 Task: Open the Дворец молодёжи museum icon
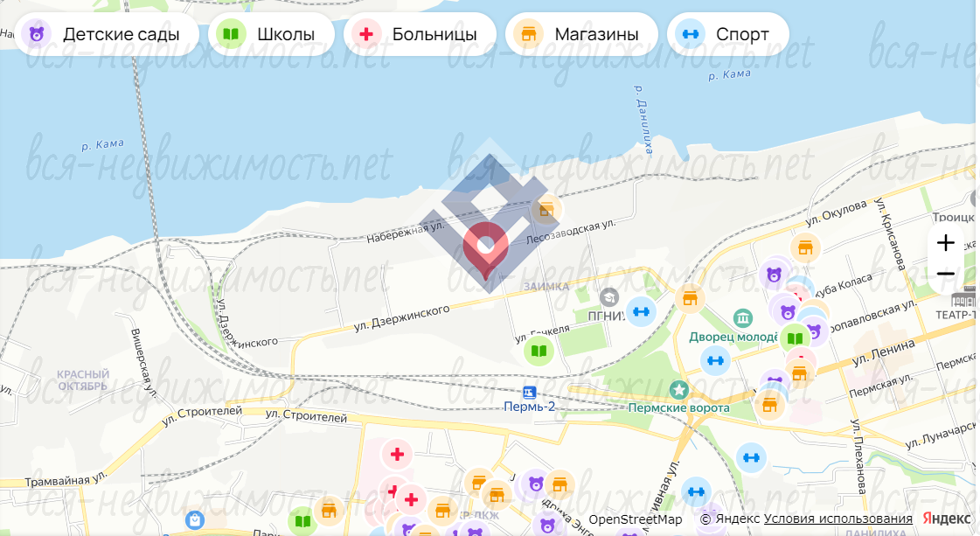(x=742, y=318)
